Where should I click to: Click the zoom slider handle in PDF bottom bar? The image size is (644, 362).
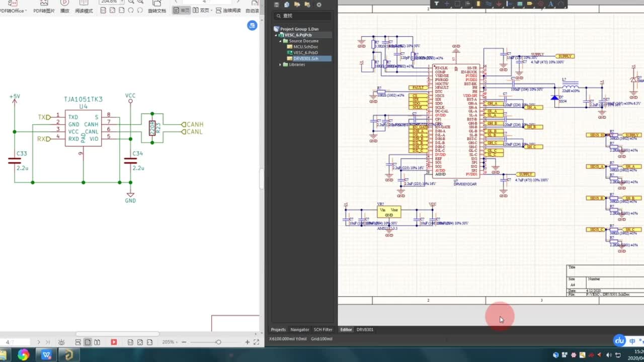click(x=218, y=342)
